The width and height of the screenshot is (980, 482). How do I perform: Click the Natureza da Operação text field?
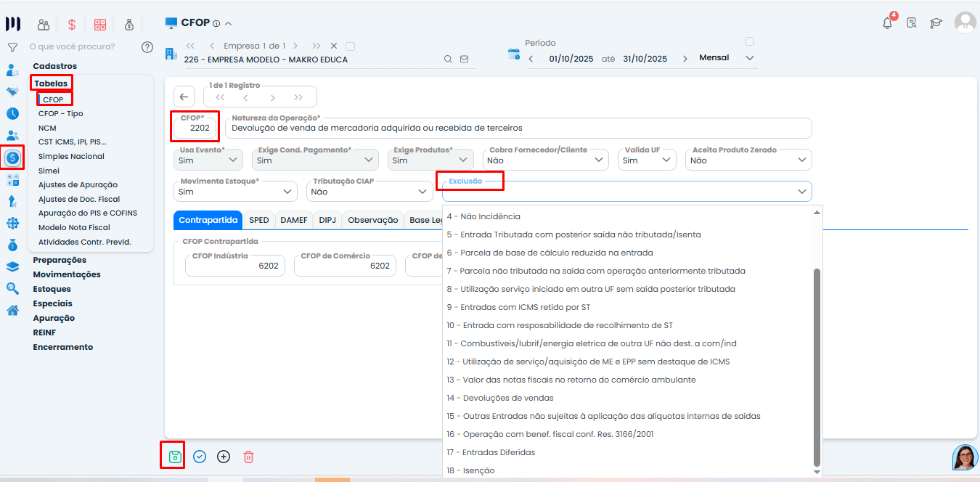518,128
